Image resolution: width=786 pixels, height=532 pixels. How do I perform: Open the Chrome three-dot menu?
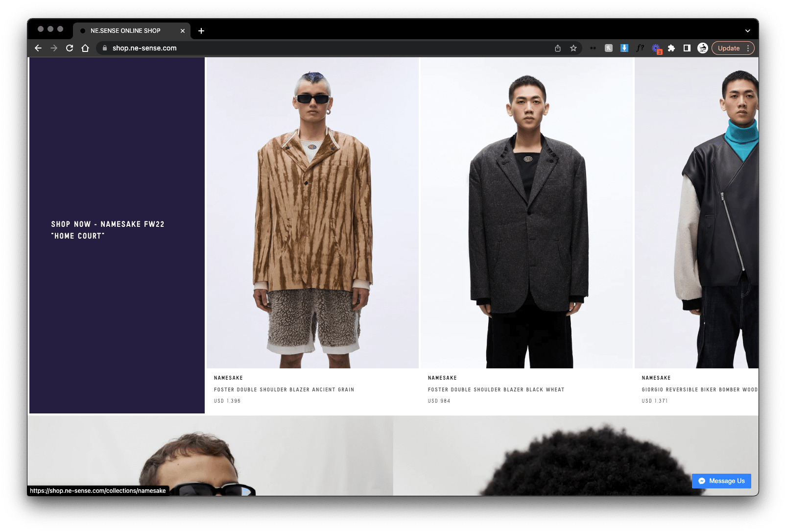click(x=748, y=48)
